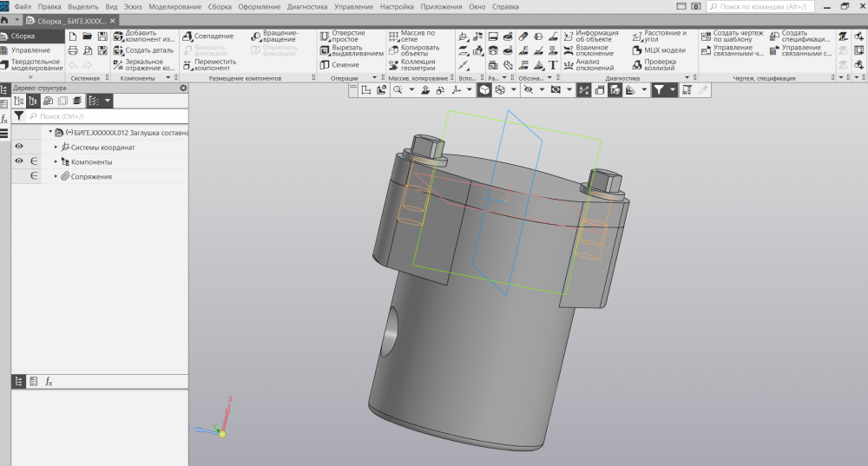Open the Моделирование menu
868x466 pixels.
tap(174, 6)
